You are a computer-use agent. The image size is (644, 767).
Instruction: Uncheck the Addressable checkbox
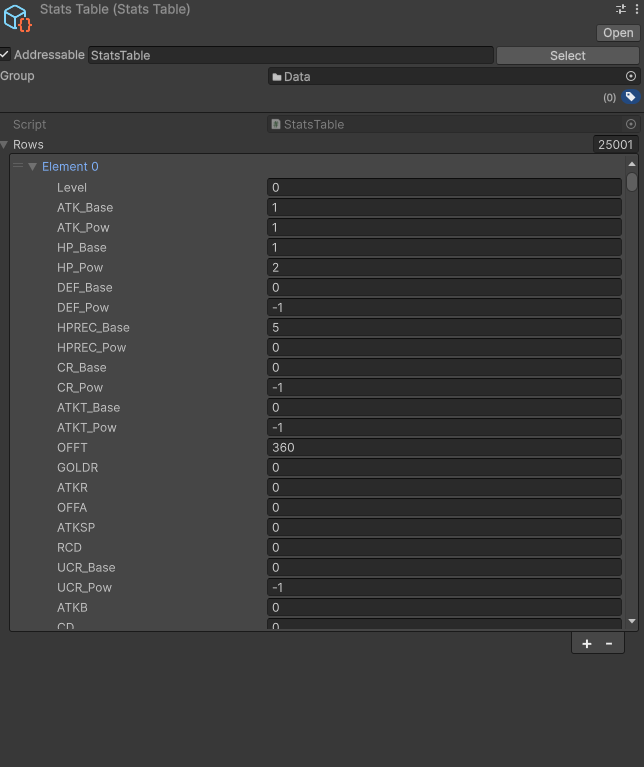4,54
